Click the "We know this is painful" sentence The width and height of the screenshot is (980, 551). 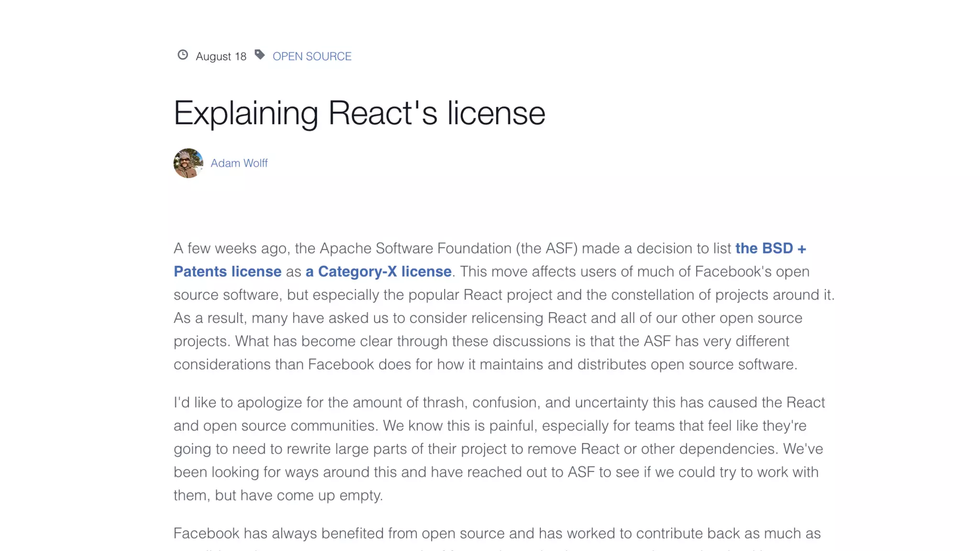coord(459,426)
